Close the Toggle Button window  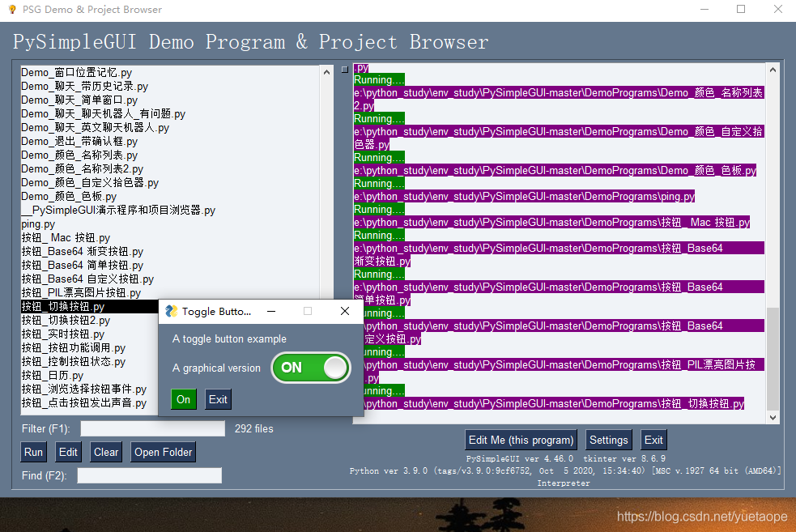click(345, 311)
